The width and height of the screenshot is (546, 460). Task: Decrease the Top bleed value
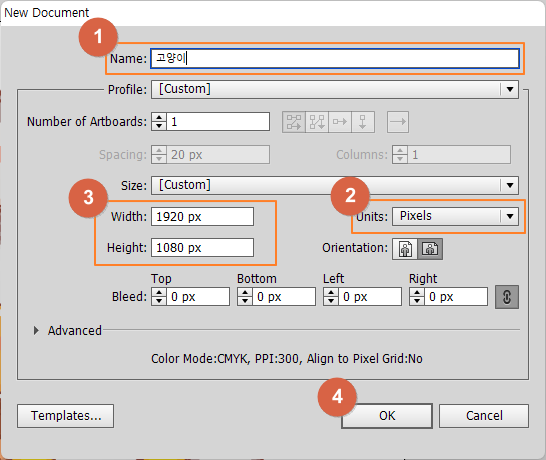tap(159, 301)
